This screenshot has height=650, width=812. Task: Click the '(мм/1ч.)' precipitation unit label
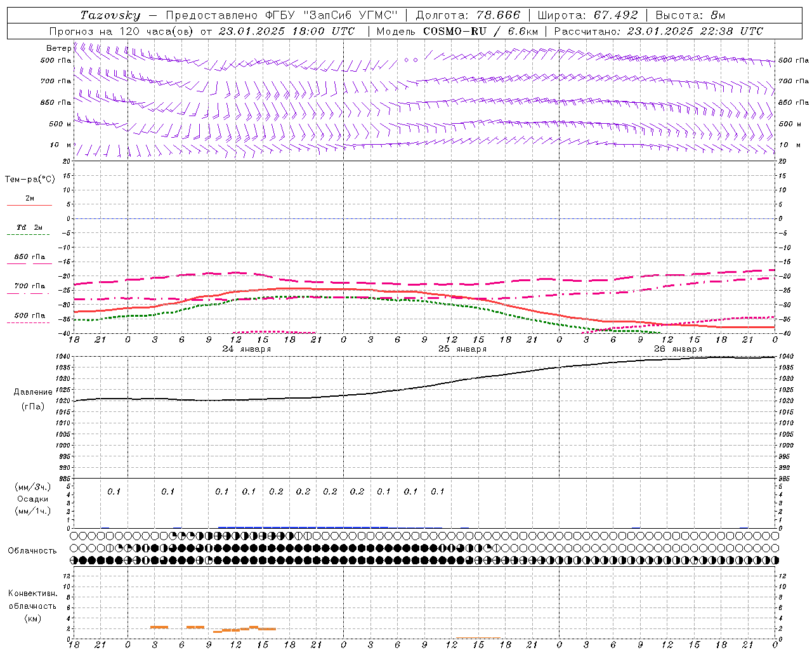33,510
